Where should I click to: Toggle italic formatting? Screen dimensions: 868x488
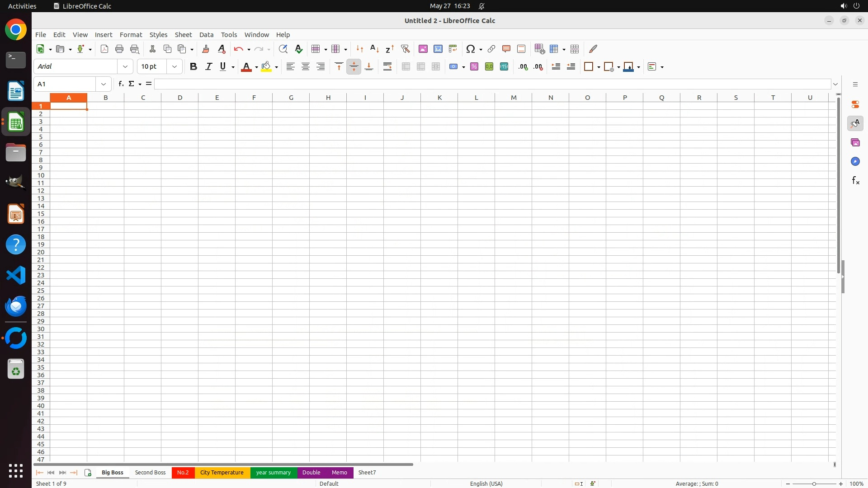[x=208, y=67]
